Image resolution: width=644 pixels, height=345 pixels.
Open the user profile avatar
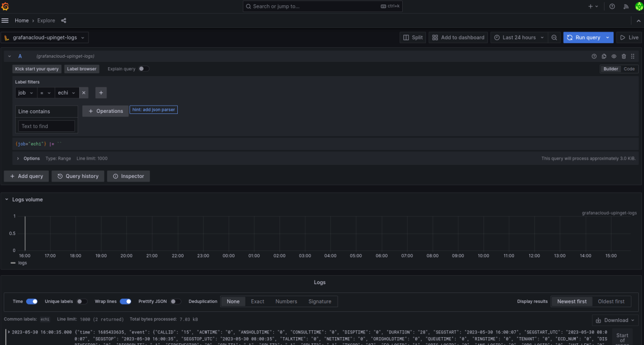pos(639,6)
